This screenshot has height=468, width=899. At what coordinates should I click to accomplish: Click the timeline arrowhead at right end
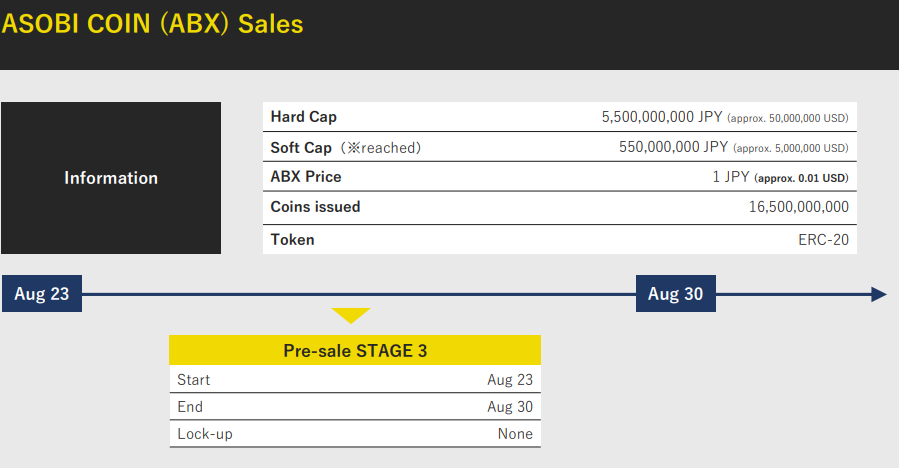[x=878, y=294]
